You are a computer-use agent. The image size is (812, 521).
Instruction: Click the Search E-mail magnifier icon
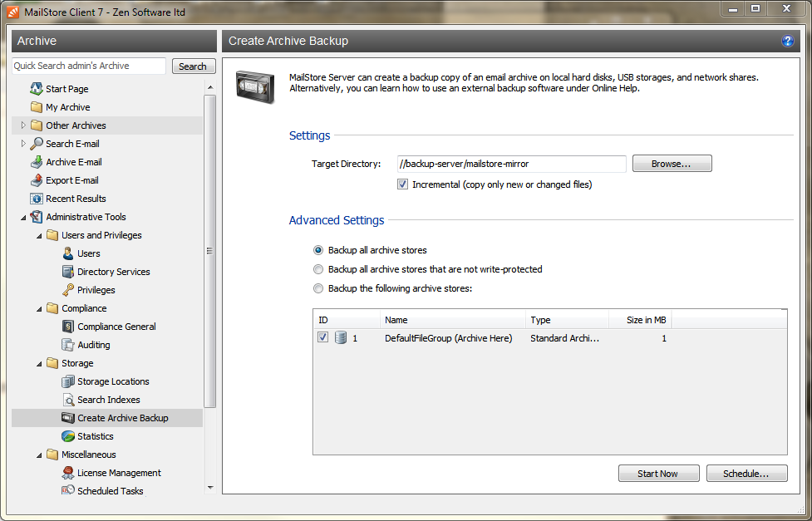pos(37,144)
